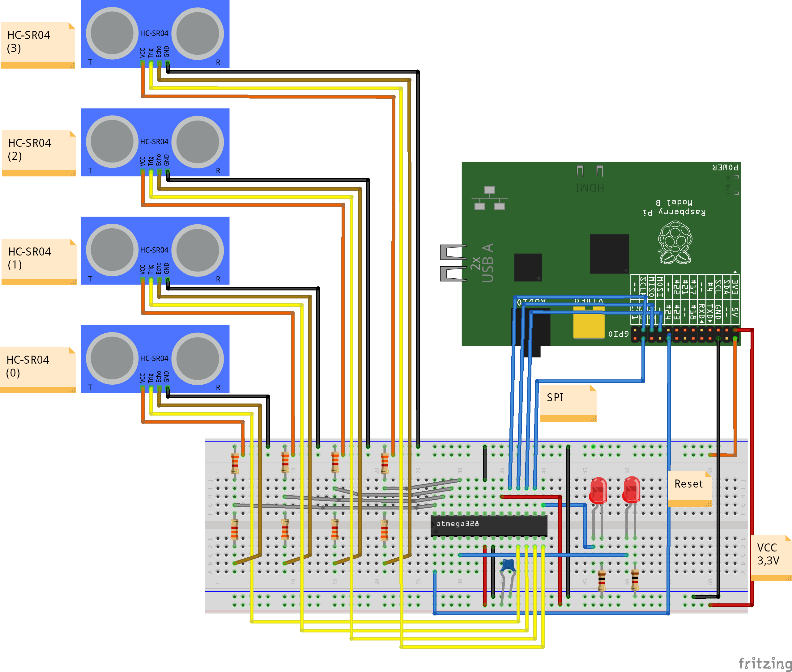Click the topmost HC-SR04 sensor's left transmitter
This screenshot has height=672, width=792.
(112, 34)
